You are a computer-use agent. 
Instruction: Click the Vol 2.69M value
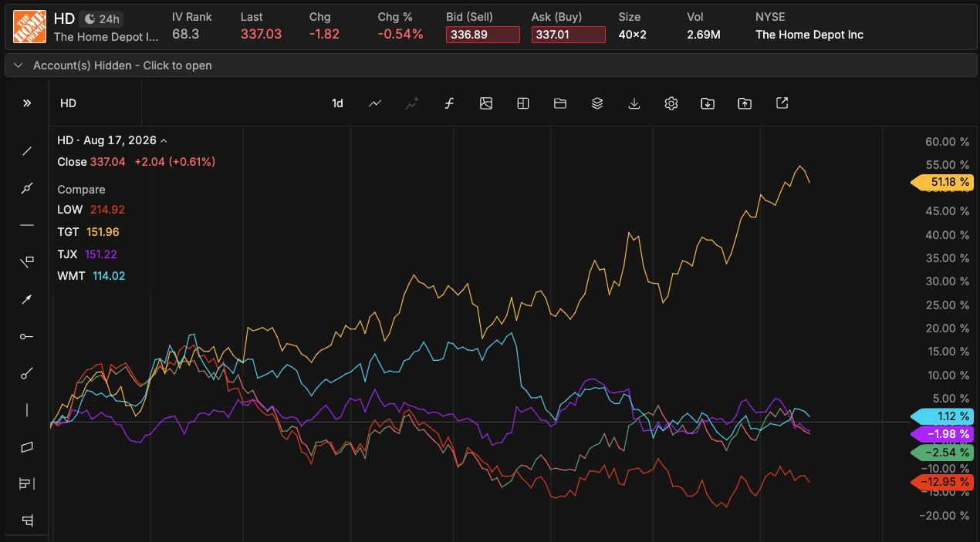704,34
